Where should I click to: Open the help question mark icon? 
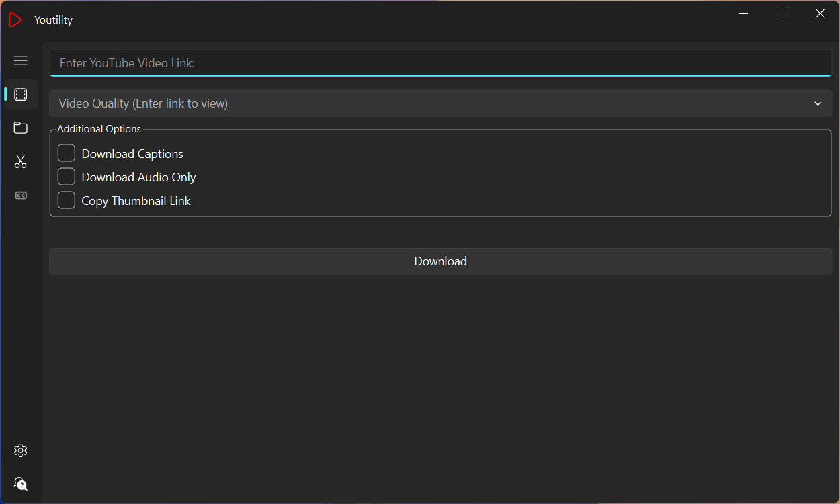click(x=21, y=484)
